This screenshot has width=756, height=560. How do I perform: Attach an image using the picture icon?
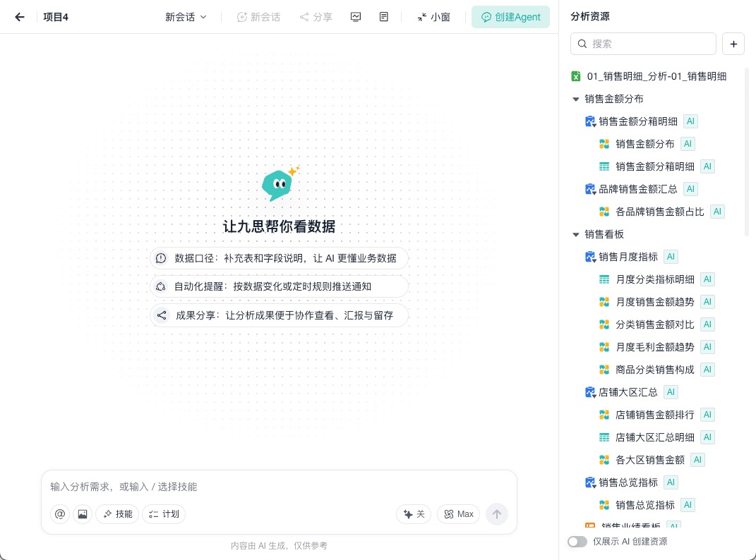[x=83, y=513]
